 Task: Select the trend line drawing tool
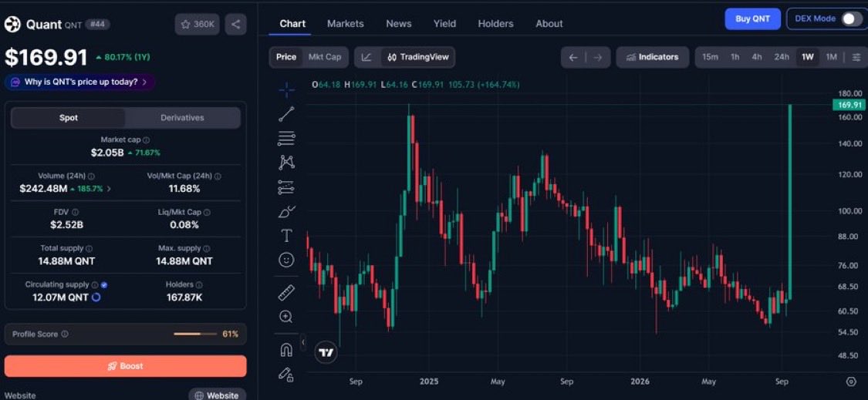point(286,114)
